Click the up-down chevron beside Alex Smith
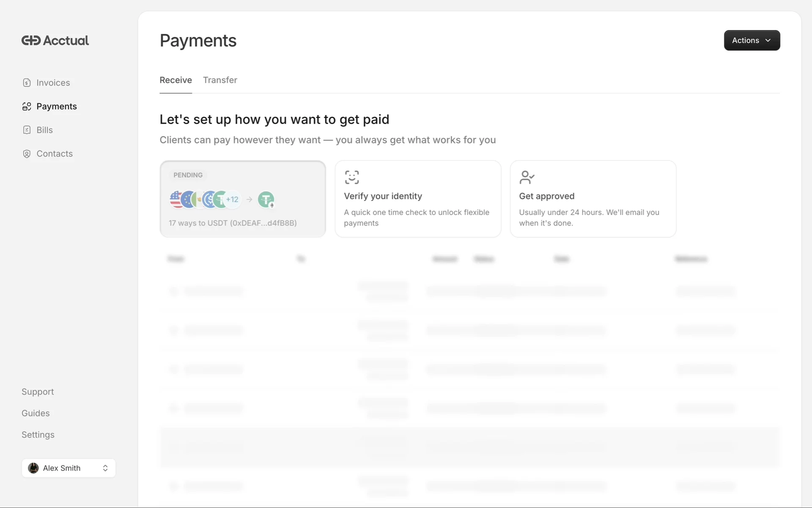Screen dimensions: 812x508 [x=105, y=468]
